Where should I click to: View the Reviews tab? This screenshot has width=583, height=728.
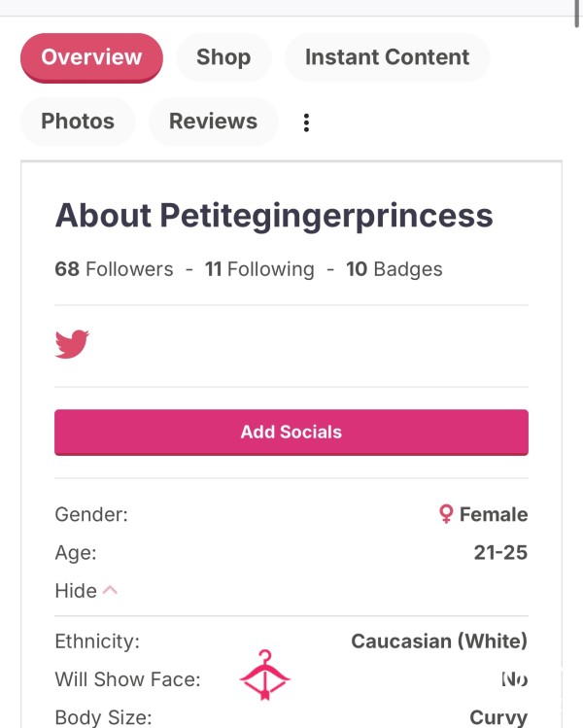tap(213, 121)
